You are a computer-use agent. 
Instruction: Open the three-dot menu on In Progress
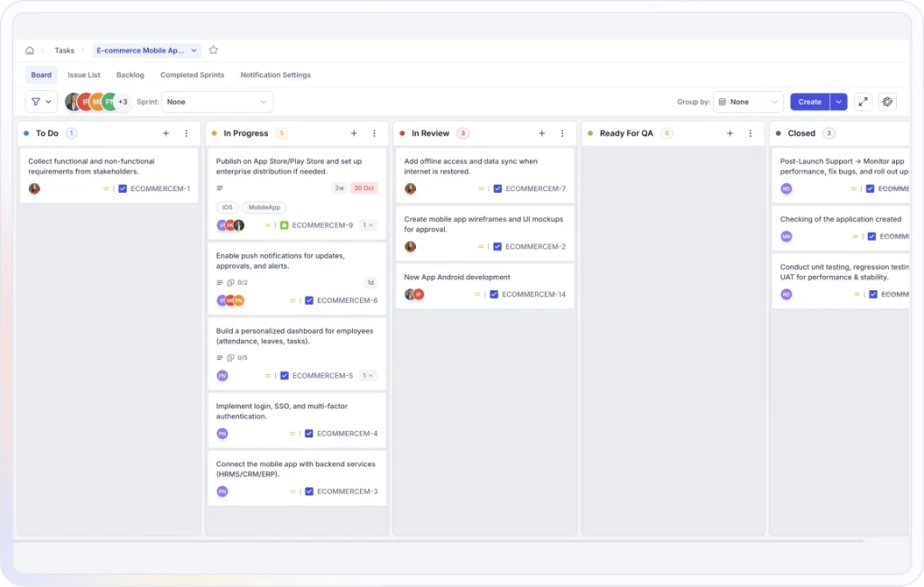[374, 133]
